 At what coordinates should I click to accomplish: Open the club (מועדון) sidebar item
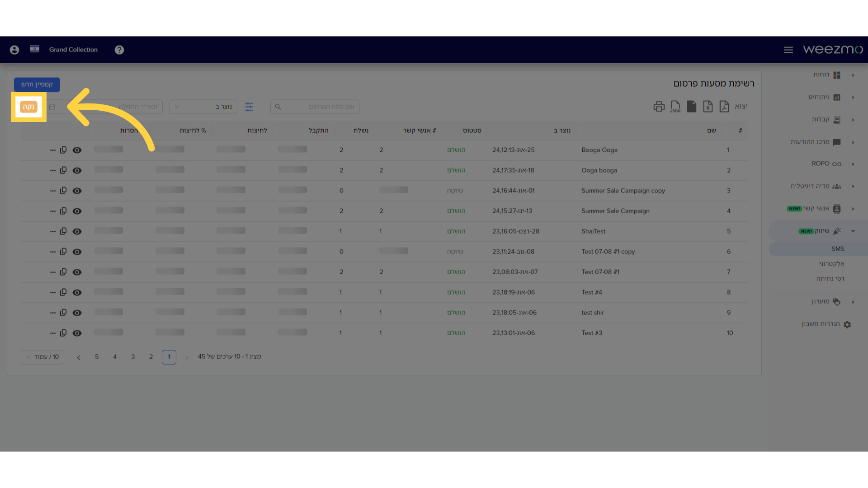click(826, 301)
